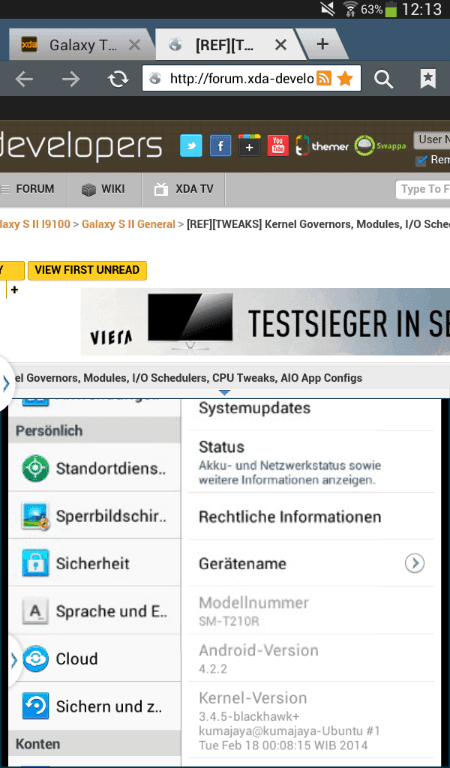Open the XDA Facebook icon
This screenshot has height=768, width=450.
(x=220, y=145)
